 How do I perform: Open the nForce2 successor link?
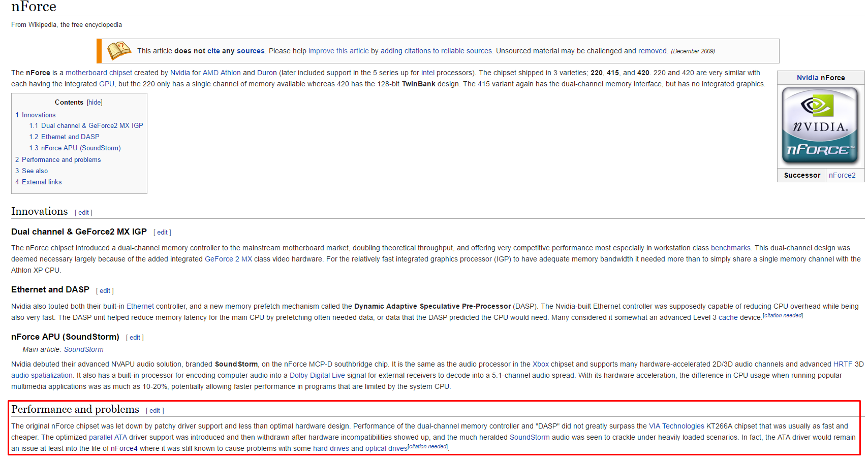(x=842, y=176)
